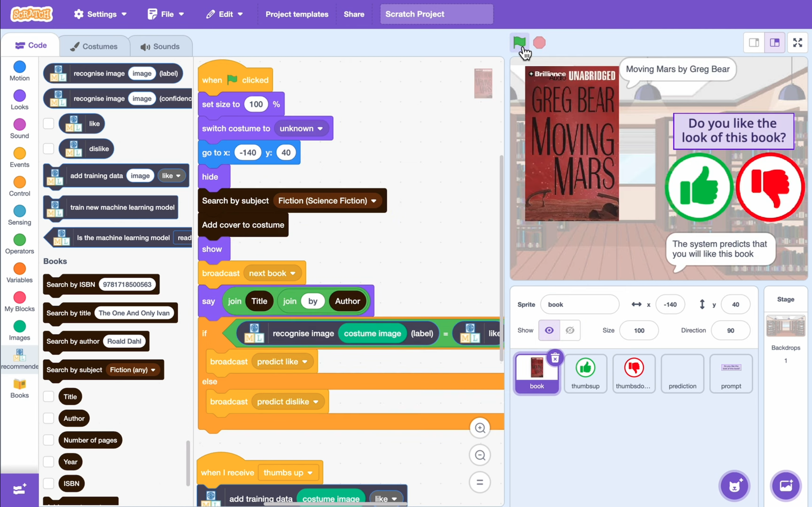
Task: Edit the sprite name field book
Action: 580,304
